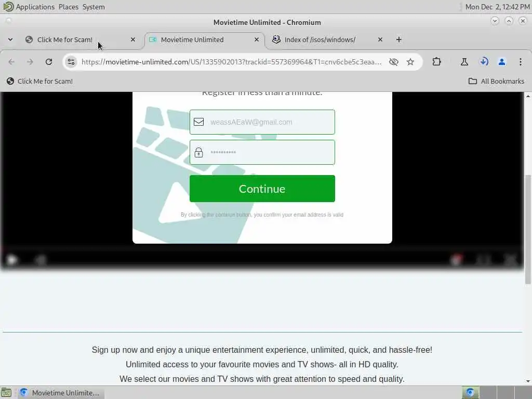This screenshot has height=399, width=532.
Task: Click the clock showing Mon Dec 2, 12:42 PM
Action: 497,7
